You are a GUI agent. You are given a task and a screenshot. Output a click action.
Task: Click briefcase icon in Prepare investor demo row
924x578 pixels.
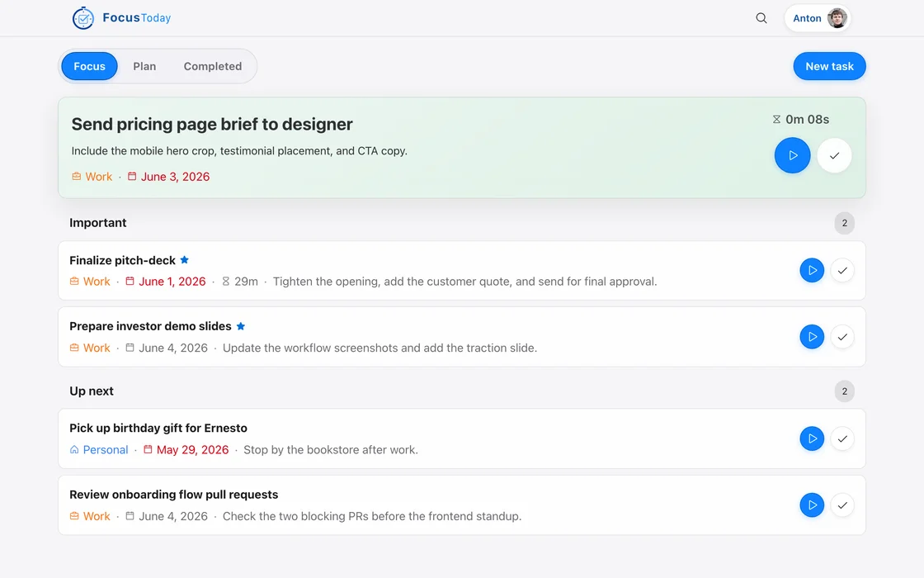(x=74, y=348)
